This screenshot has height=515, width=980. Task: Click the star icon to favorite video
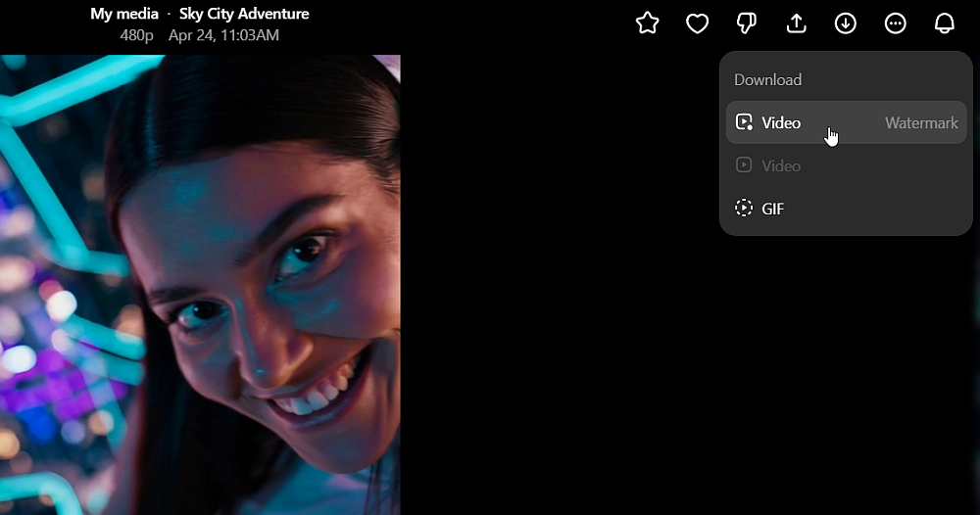[x=647, y=23]
